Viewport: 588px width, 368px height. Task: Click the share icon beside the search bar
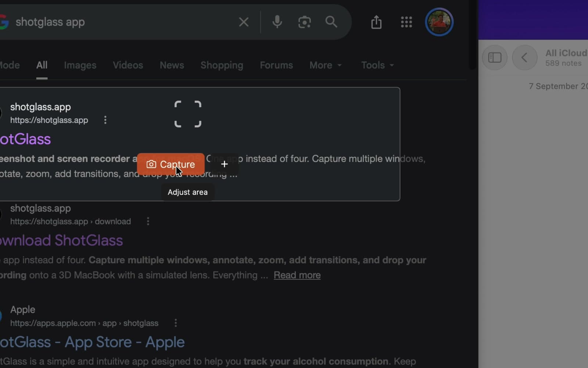376,22
